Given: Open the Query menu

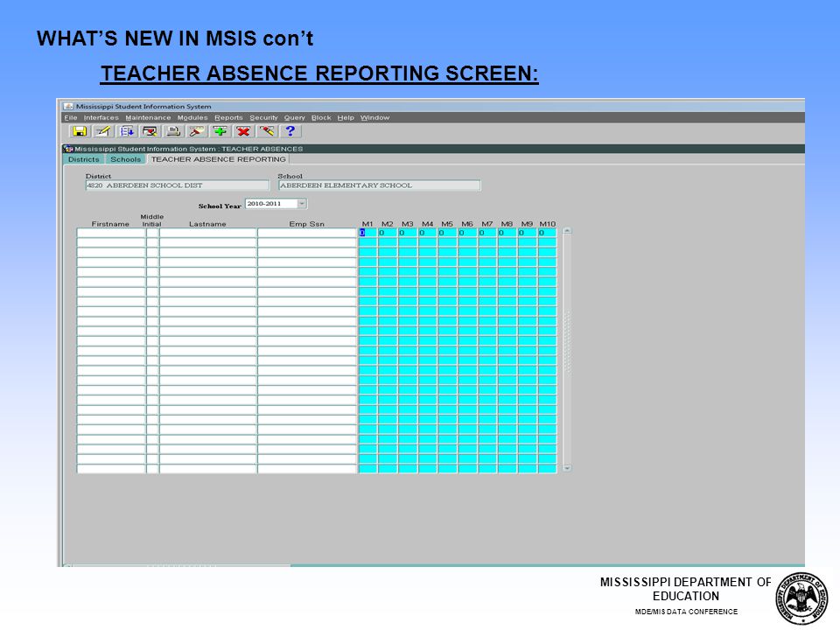Looking at the screenshot, I should click(x=295, y=118).
